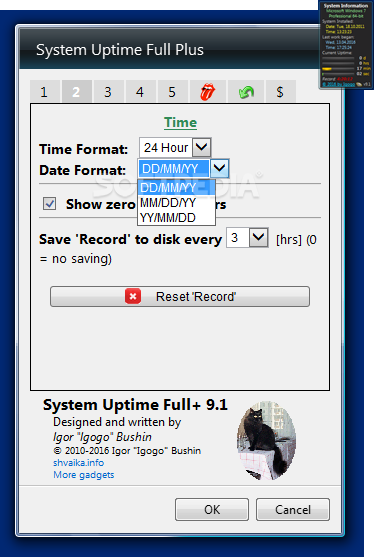This screenshot has width=374, height=557.
Task: Open settings tab 5
Action: [172, 92]
